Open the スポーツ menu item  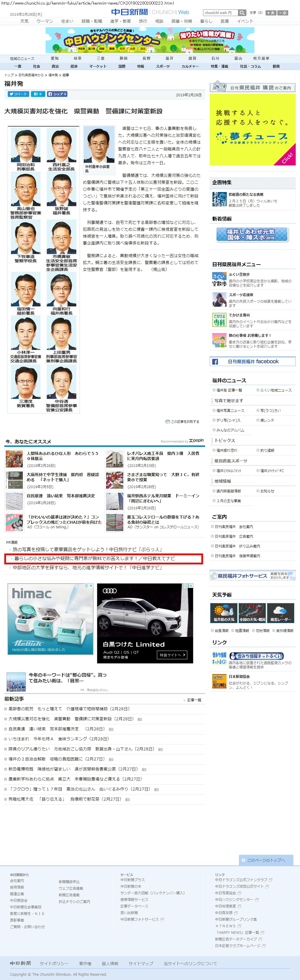(x=163, y=66)
